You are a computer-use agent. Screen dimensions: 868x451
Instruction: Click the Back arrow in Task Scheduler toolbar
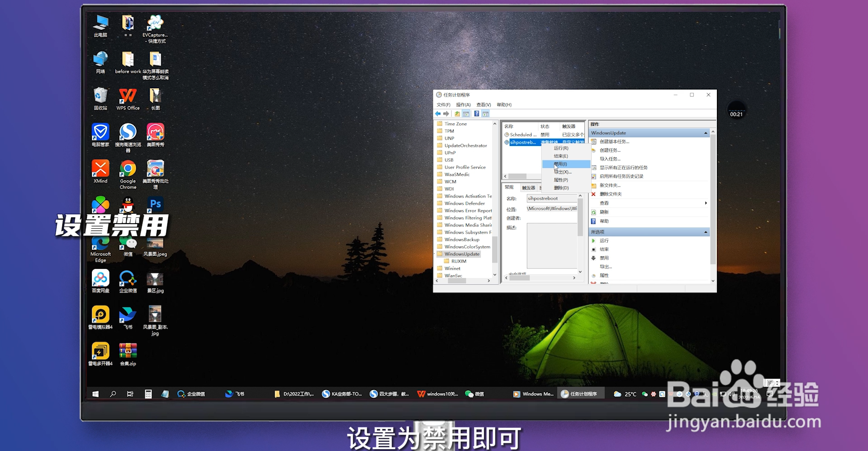pos(438,114)
